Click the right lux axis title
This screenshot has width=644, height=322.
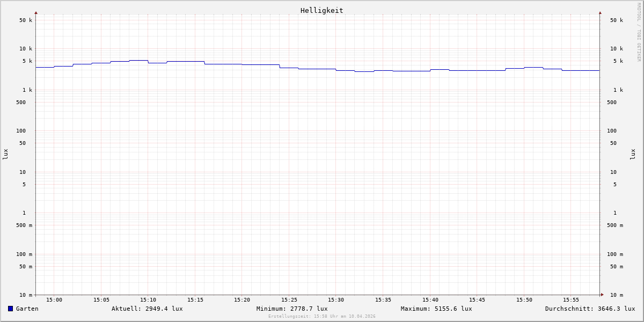(x=633, y=155)
